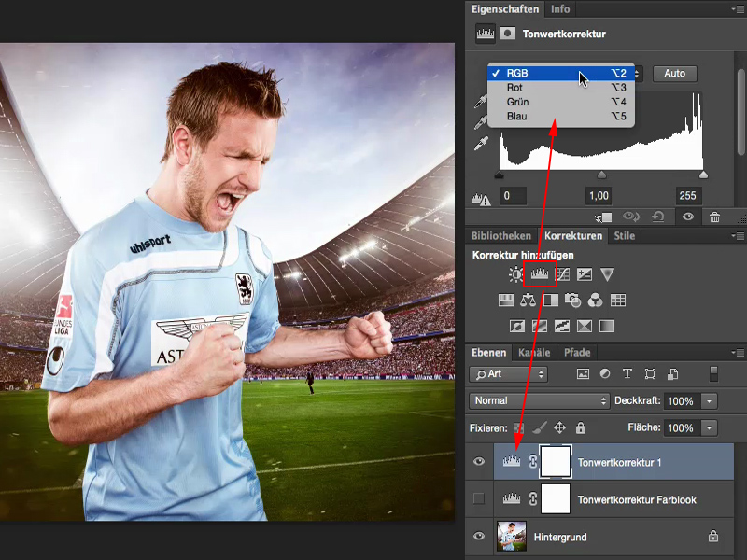The width and height of the screenshot is (747, 560).
Task: Choose Rot in the channel menu
Action: 561,88
